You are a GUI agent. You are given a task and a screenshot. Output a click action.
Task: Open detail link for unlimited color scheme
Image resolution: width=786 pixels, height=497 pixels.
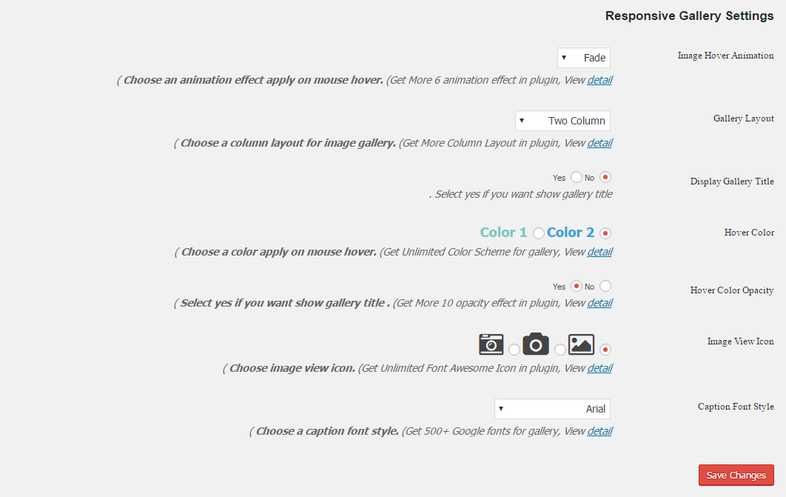click(x=600, y=252)
